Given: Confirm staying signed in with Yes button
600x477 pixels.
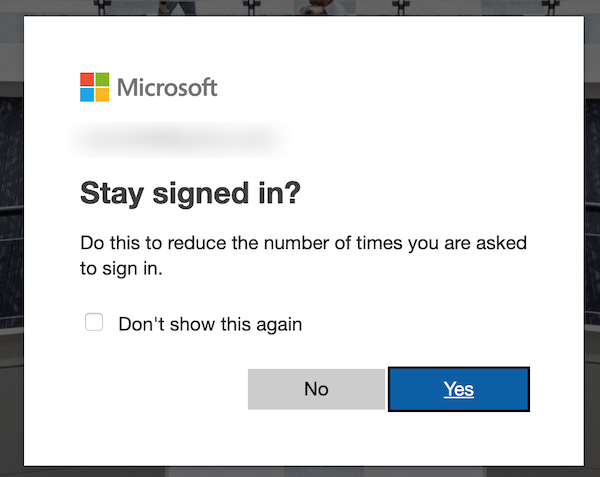Looking at the screenshot, I should click(459, 389).
